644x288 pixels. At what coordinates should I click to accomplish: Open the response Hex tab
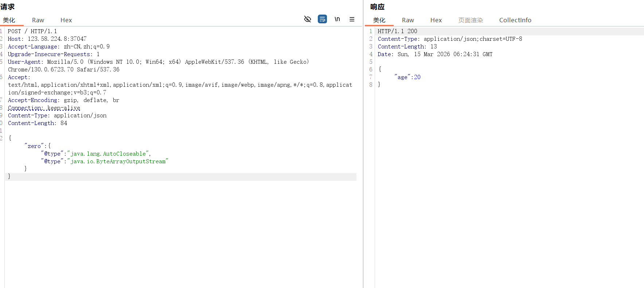[x=436, y=20]
